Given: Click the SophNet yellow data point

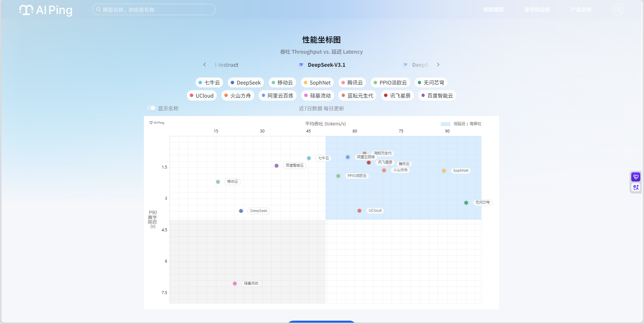Looking at the screenshot, I should 444,171.
